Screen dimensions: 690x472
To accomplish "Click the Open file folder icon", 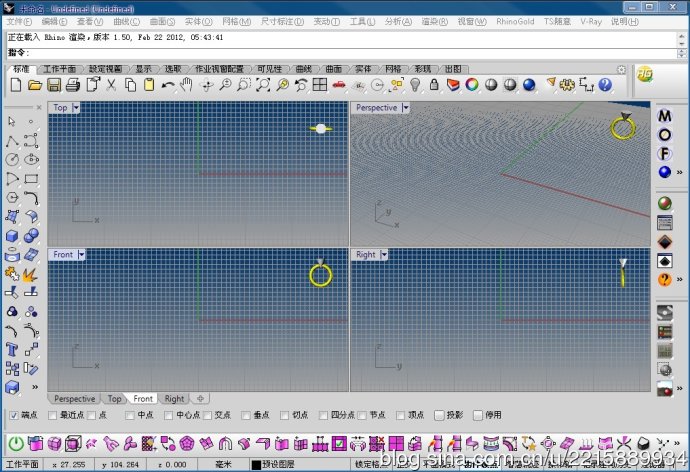I will coord(35,85).
